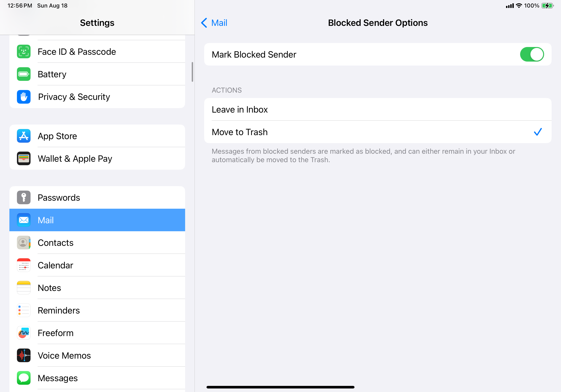Open the App Store icon

[x=24, y=136]
